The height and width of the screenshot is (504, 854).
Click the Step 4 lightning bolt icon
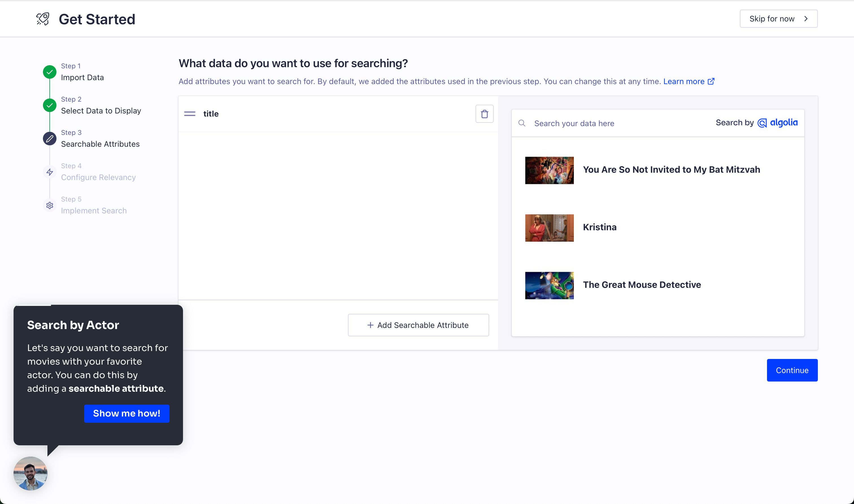coord(50,172)
